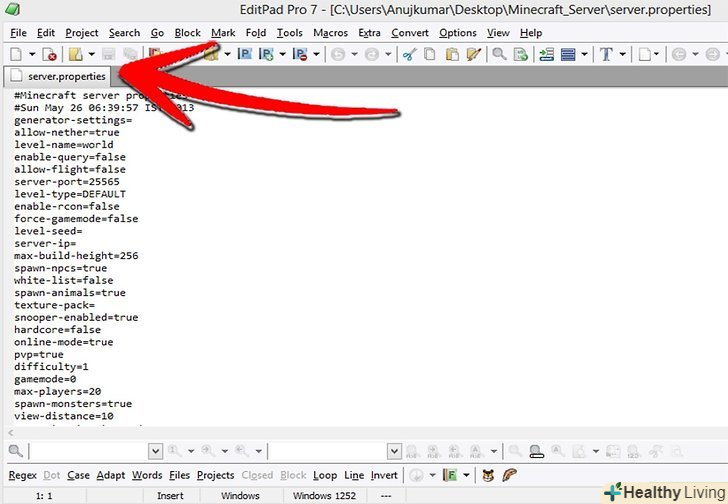Click the go to line icon

[x=521, y=54]
